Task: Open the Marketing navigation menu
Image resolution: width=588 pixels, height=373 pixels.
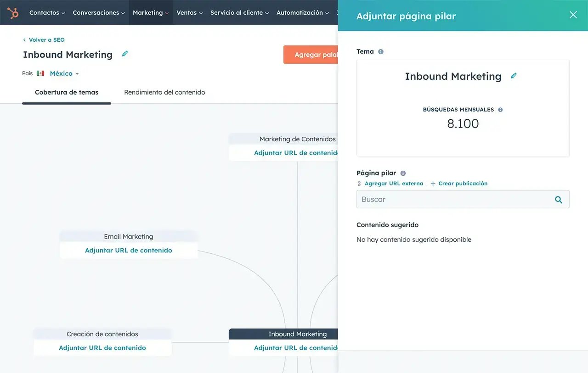Action: 150,13
